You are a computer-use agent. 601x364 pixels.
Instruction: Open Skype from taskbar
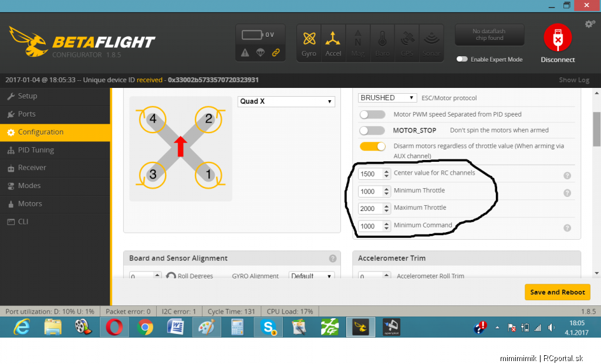pyautogui.click(x=268, y=327)
